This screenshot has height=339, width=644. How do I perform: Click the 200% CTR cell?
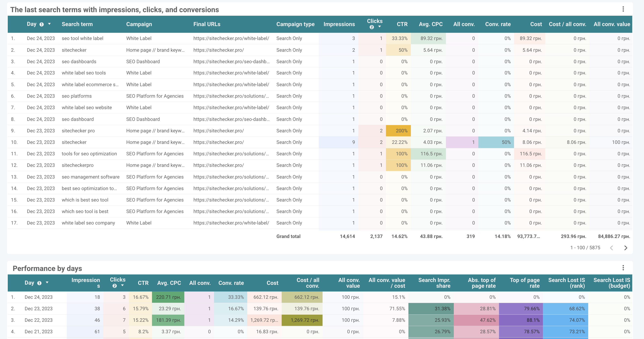click(398, 131)
